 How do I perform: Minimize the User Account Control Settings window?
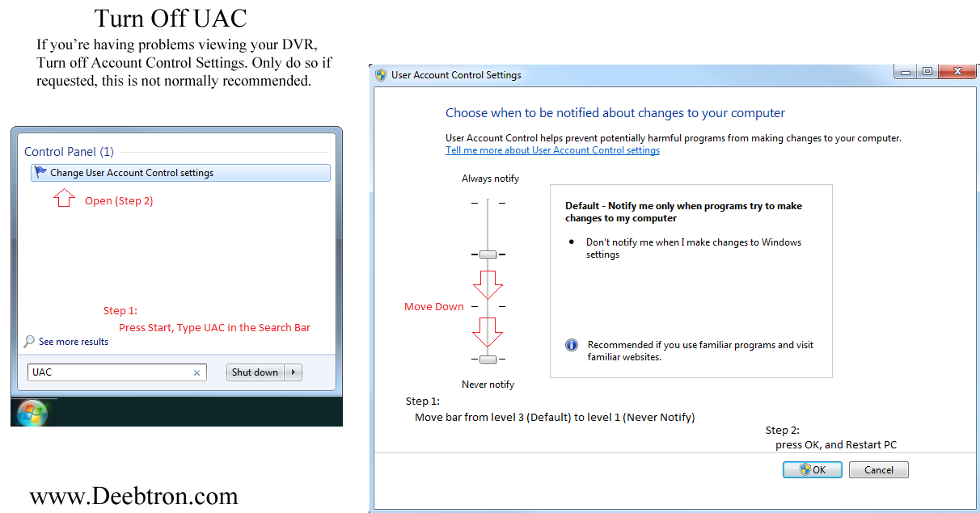[906, 72]
